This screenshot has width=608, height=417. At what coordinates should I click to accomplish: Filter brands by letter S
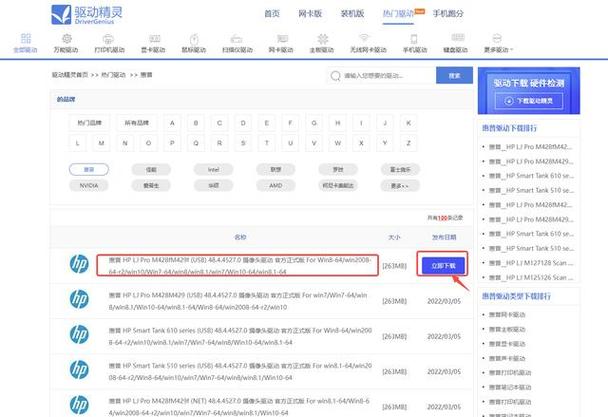click(x=243, y=143)
